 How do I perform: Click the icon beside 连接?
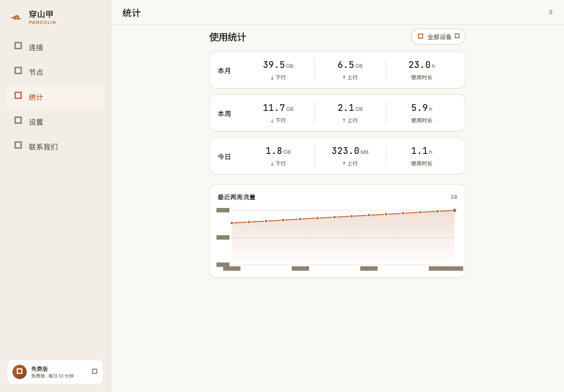pyautogui.click(x=18, y=46)
